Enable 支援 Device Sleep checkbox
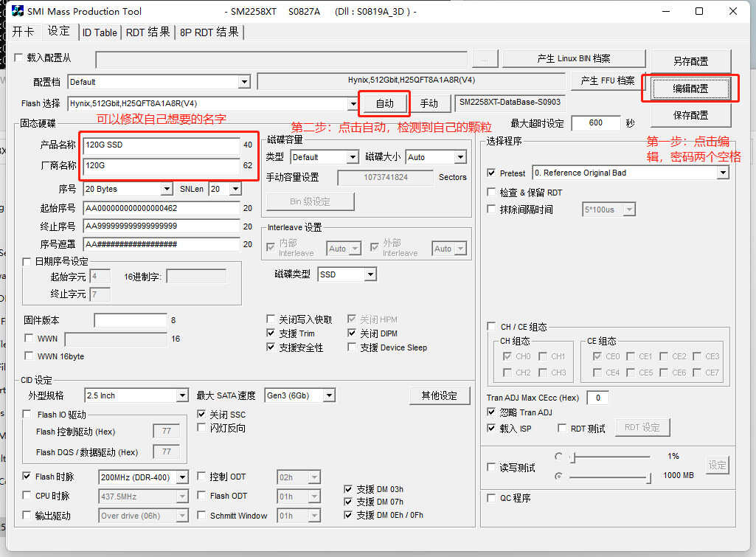756x557 pixels. pyautogui.click(x=352, y=347)
